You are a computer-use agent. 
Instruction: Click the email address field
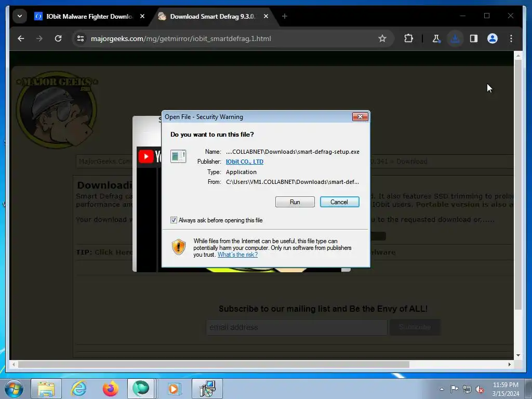[x=297, y=327]
